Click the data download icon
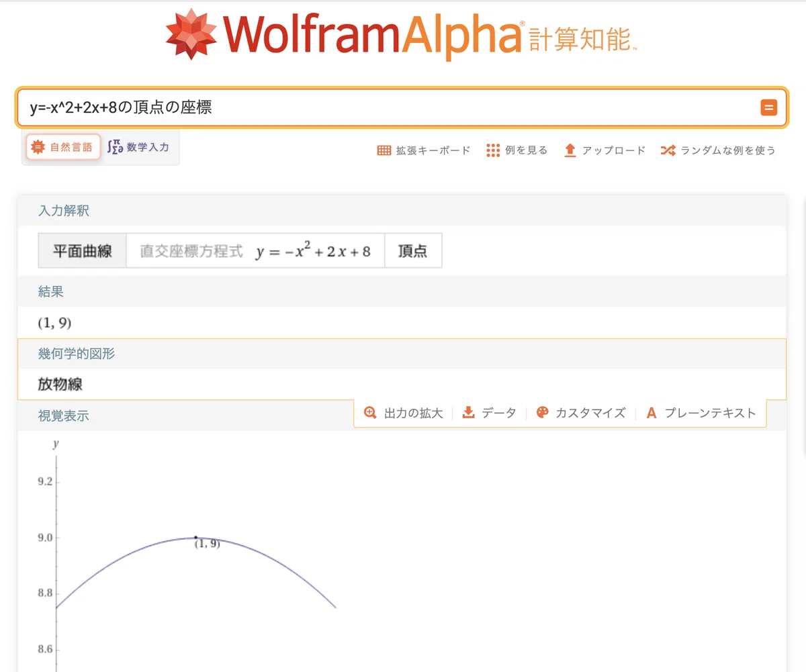The image size is (806, 672). 469,413
